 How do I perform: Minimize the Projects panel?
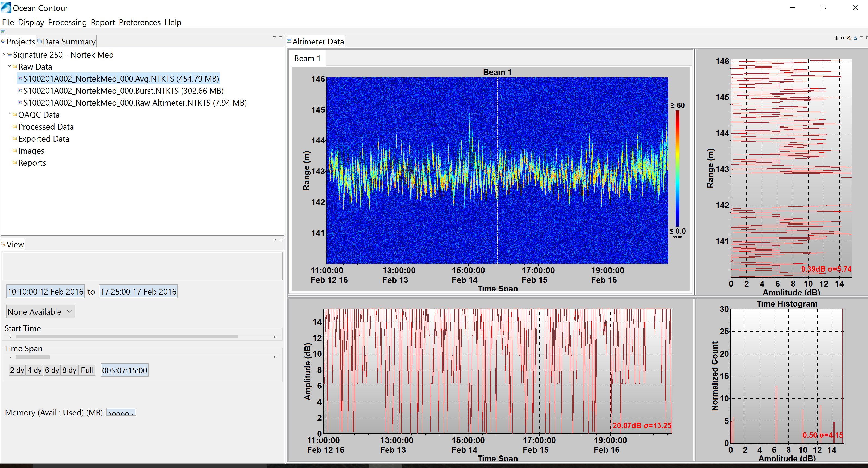274,37
